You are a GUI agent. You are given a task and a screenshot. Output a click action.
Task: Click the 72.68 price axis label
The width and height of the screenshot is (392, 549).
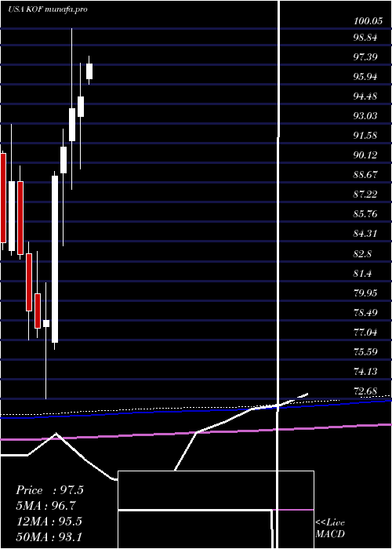coord(366,391)
